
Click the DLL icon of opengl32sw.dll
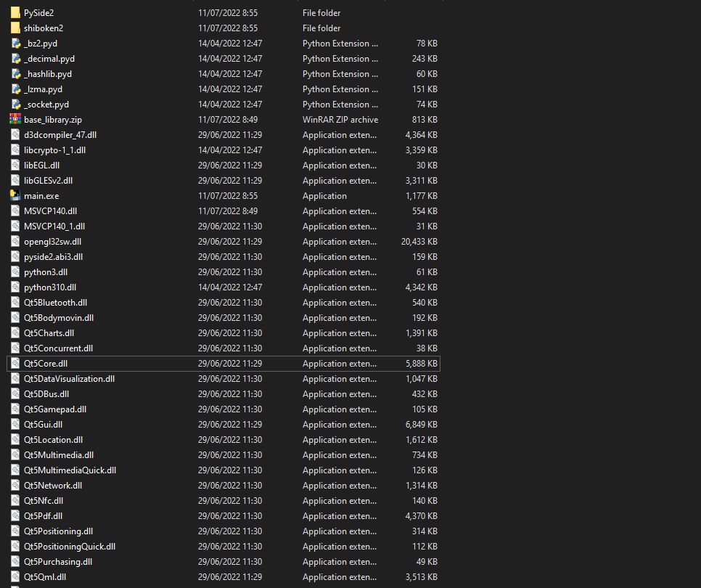(16, 242)
